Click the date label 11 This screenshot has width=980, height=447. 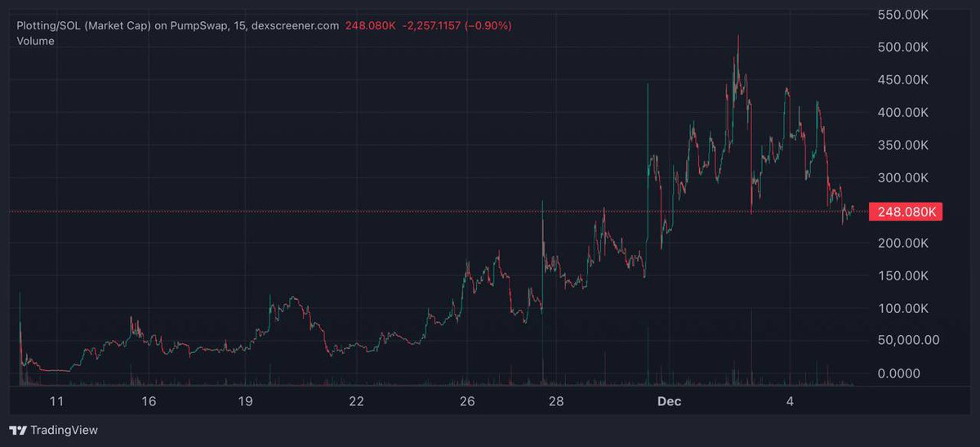(56, 401)
